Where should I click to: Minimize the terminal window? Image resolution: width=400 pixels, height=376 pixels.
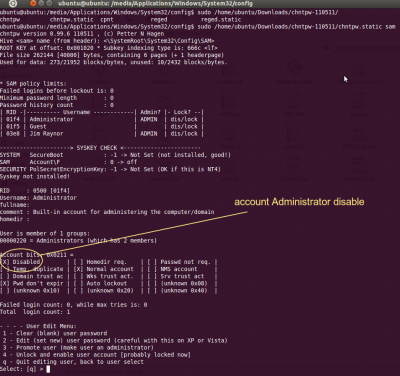tap(41, 3)
